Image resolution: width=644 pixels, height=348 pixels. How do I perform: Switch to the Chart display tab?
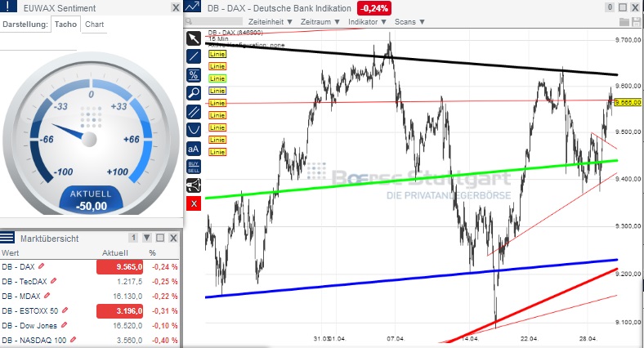pos(95,25)
